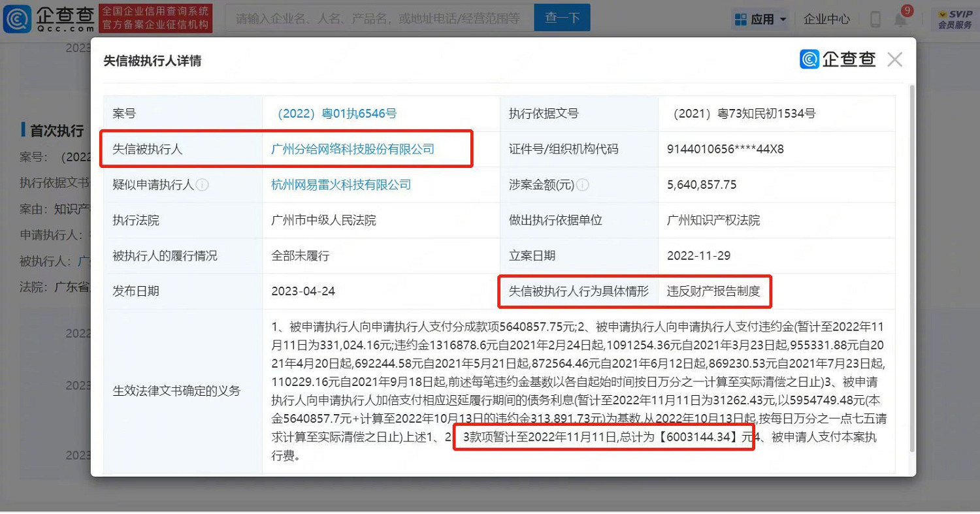Click the dialog's vertical scrollbar thumb
This screenshot has height=514, width=980.
point(912,261)
